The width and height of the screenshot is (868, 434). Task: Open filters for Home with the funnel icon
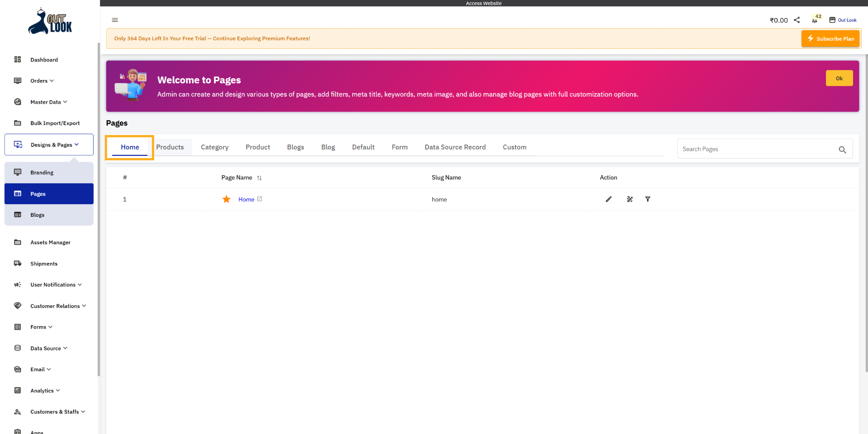click(648, 199)
